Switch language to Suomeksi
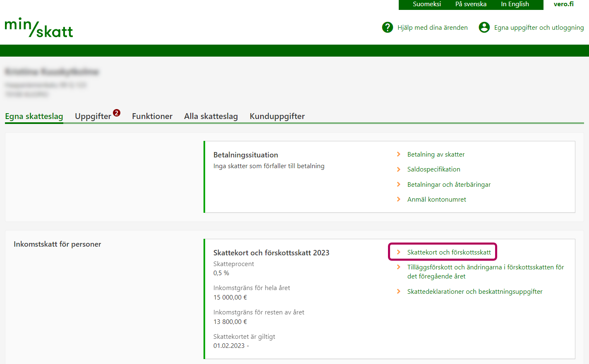 click(x=427, y=4)
